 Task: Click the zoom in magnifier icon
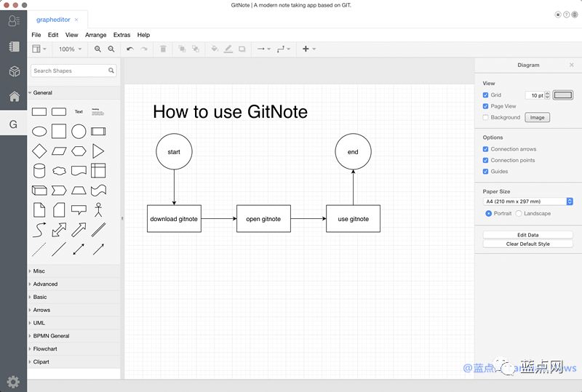pyautogui.click(x=97, y=49)
